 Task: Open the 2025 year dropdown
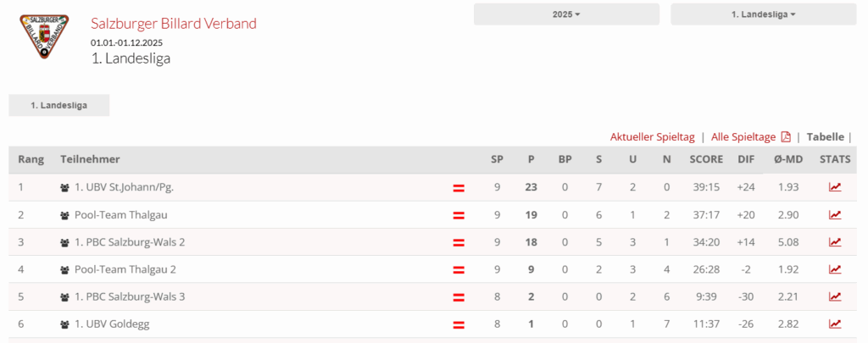click(x=566, y=14)
